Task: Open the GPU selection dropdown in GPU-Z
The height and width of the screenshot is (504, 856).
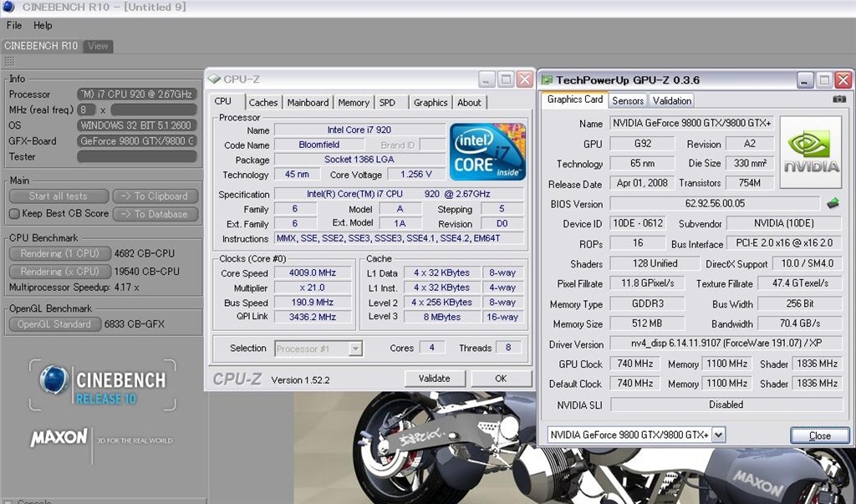Action: tap(718, 435)
